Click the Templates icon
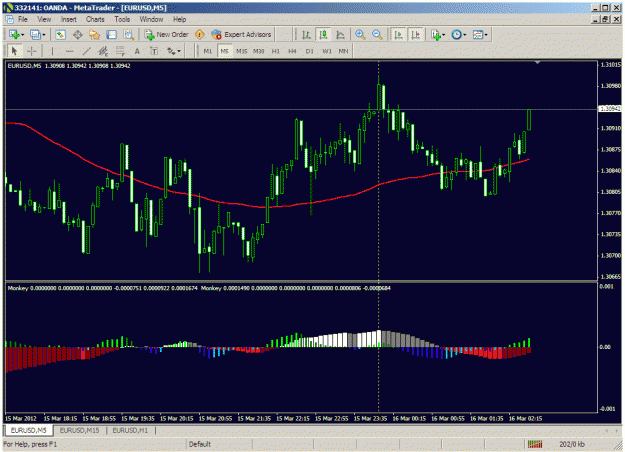The width and height of the screenshot is (625, 452). (478, 35)
